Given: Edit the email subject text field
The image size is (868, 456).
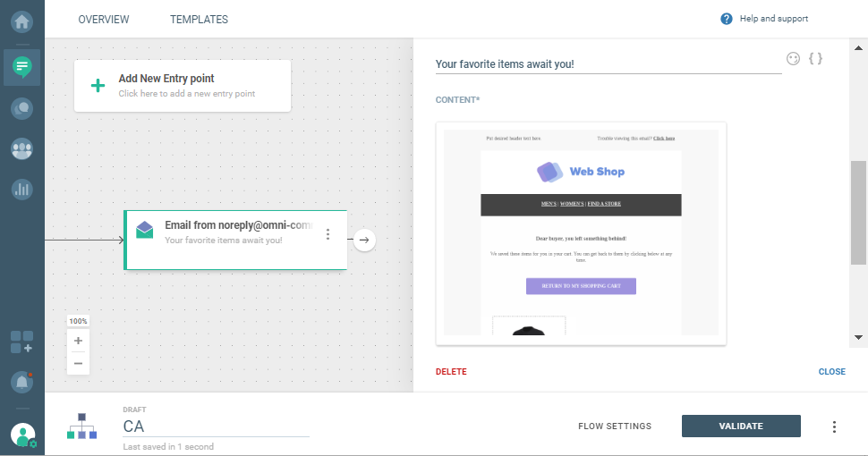Looking at the screenshot, I should pyautogui.click(x=608, y=64).
